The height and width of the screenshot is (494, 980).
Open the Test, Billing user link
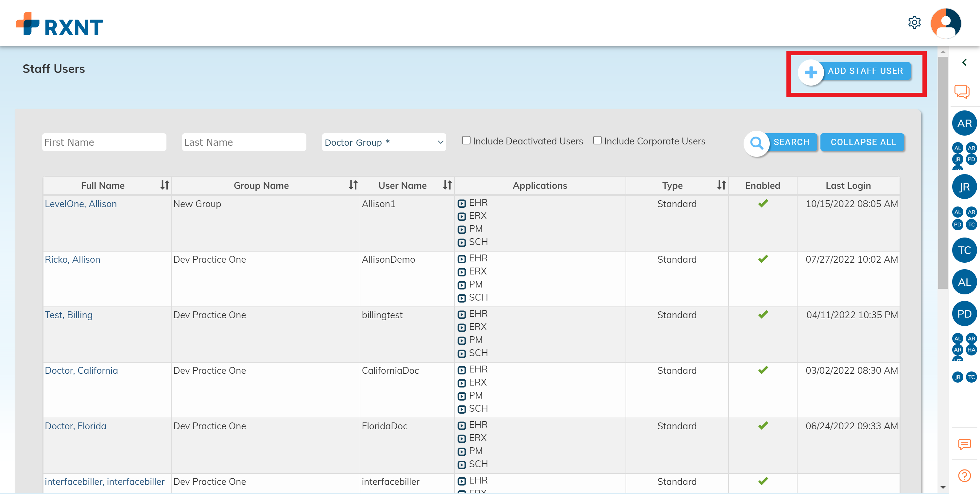click(68, 315)
